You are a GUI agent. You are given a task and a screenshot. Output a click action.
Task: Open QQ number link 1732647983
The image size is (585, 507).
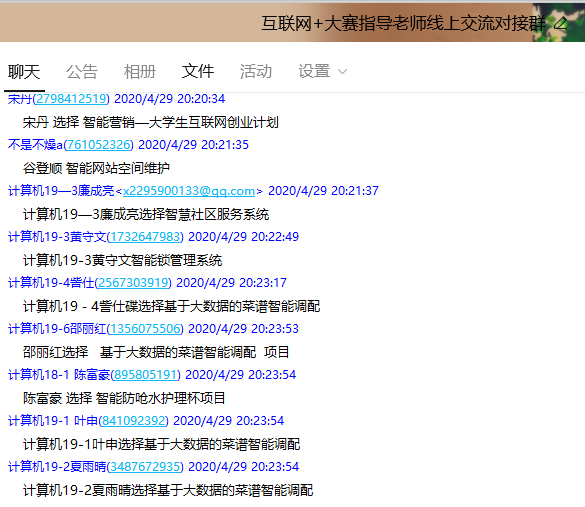[145, 237]
